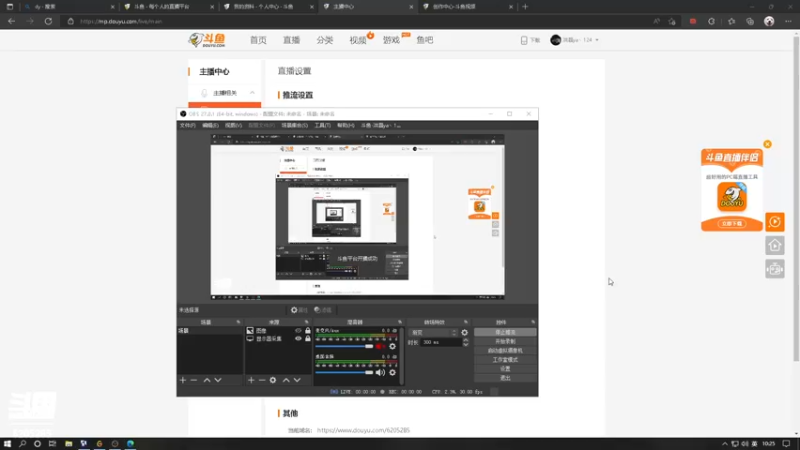Click the 工作室模式 studio mode button
The width and height of the screenshot is (800, 450).
505,360
